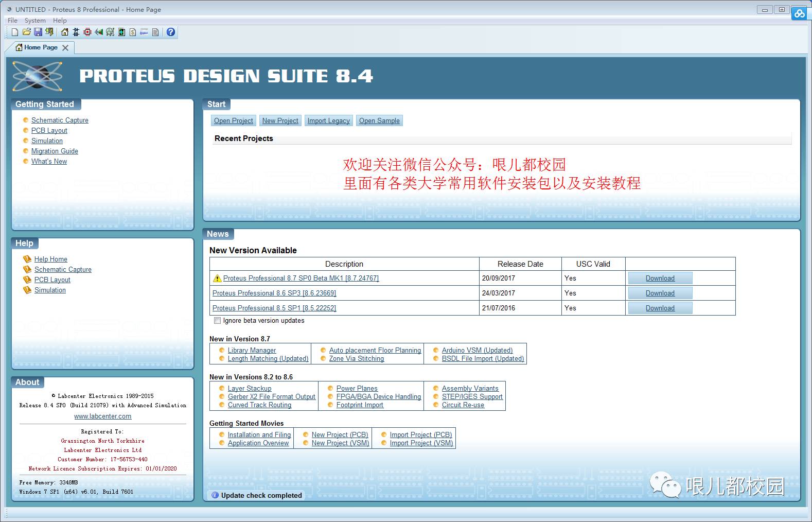Open the Library Manager link
Screen dimensions: 812x522
click(252, 350)
